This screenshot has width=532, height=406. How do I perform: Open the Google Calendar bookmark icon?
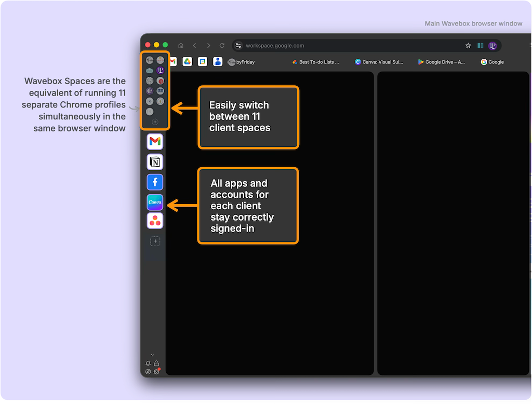[x=203, y=62]
